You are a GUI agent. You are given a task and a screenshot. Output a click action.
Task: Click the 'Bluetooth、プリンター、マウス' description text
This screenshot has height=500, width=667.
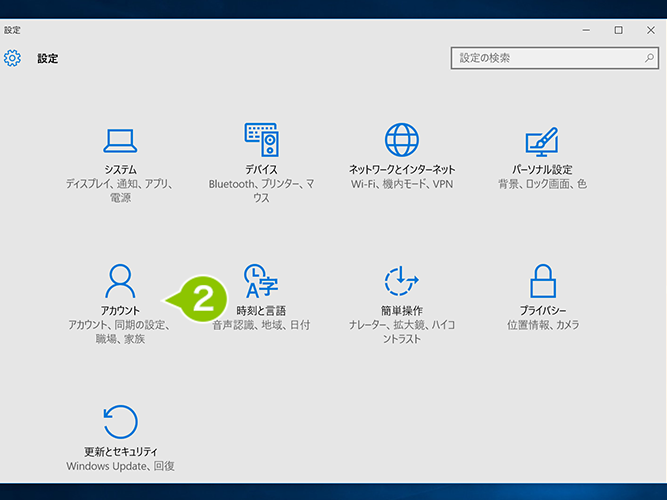coord(261,191)
